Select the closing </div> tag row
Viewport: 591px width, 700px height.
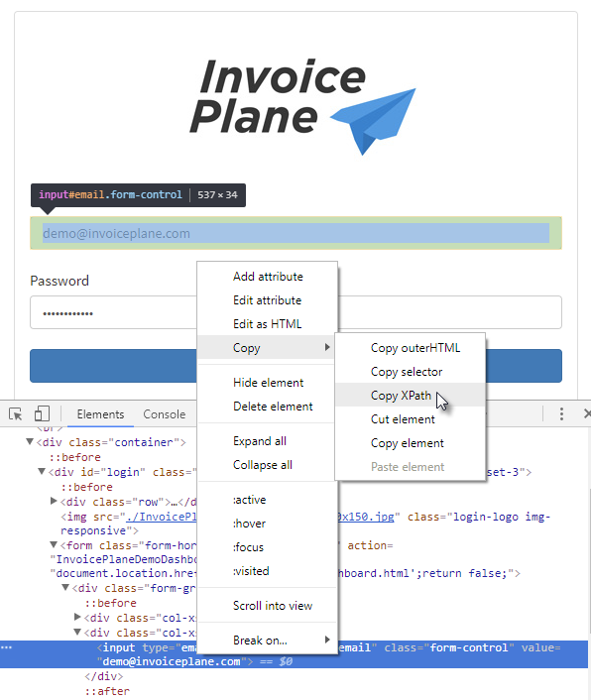103,676
